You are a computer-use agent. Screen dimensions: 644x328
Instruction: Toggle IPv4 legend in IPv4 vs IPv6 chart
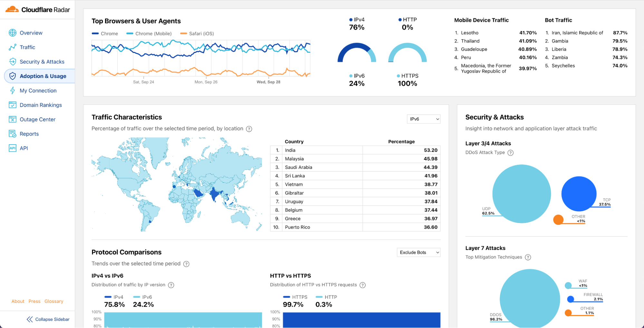tap(114, 297)
